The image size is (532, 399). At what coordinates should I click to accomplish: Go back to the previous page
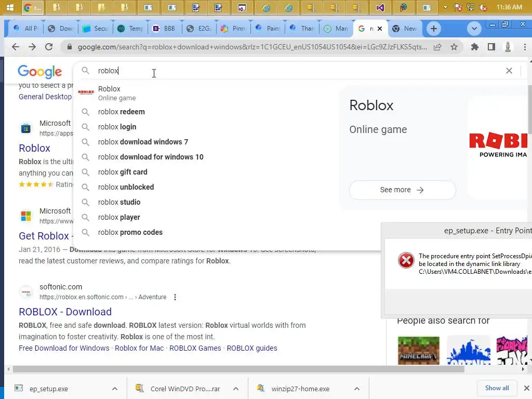(x=16, y=47)
